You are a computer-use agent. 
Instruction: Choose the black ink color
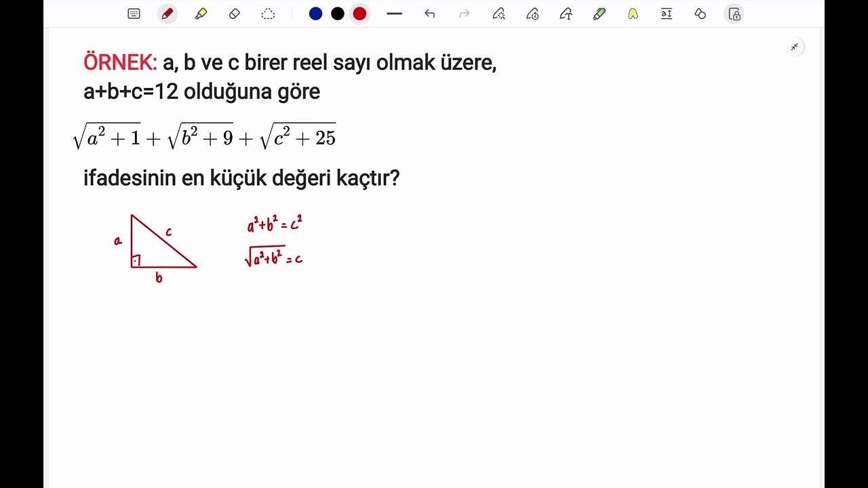pos(338,14)
